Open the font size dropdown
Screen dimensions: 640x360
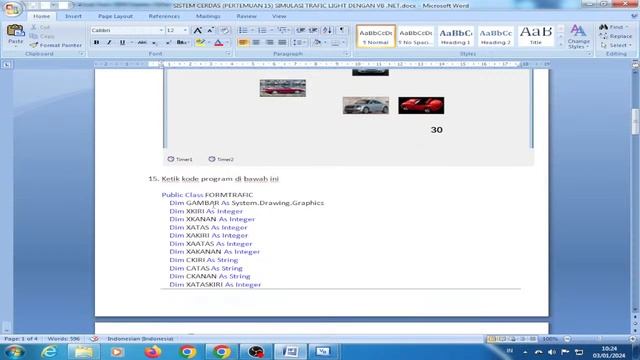tap(185, 30)
